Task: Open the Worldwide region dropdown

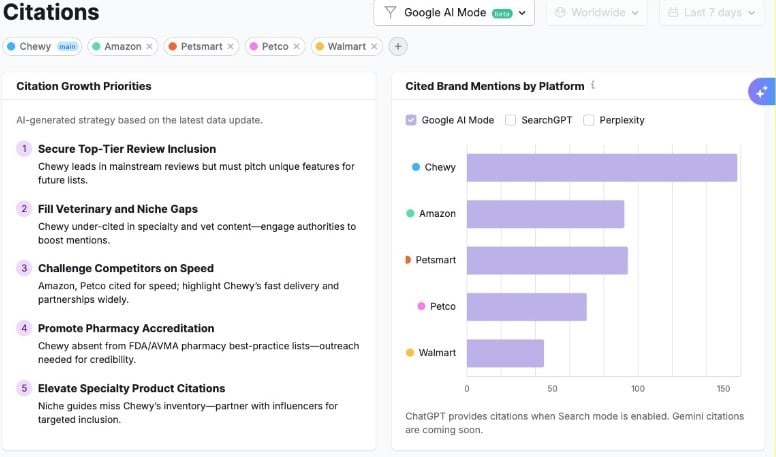Action: click(x=596, y=12)
